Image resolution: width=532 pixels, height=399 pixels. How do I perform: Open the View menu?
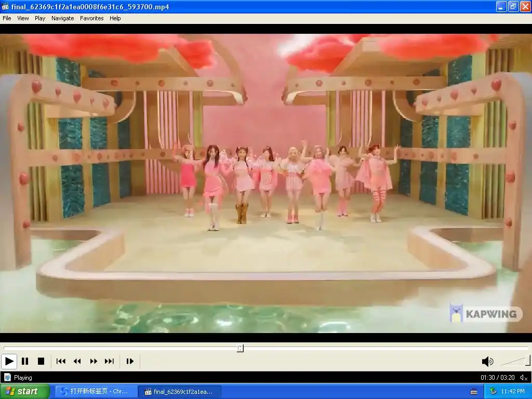point(23,18)
